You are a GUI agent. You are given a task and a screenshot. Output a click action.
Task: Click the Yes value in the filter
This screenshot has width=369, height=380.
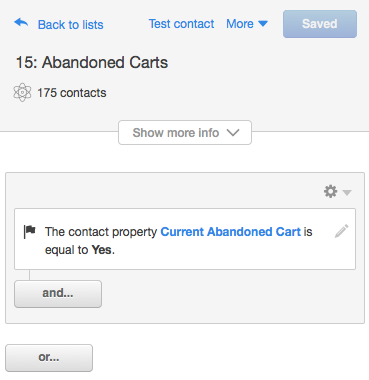tap(101, 250)
